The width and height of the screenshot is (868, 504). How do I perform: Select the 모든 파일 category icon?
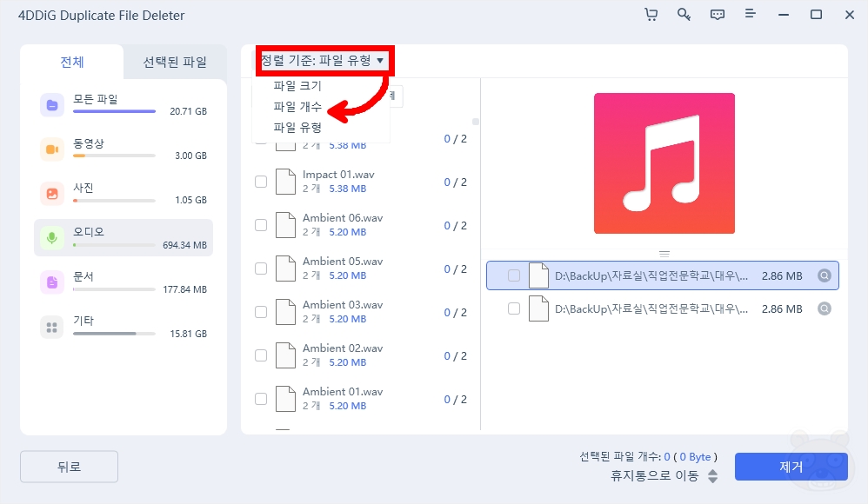52,104
